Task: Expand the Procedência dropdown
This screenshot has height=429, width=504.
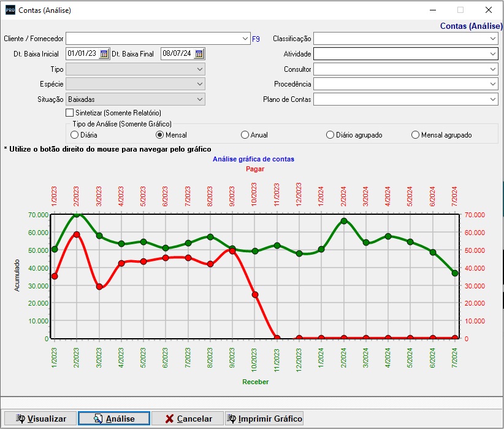Action: click(x=493, y=84)
